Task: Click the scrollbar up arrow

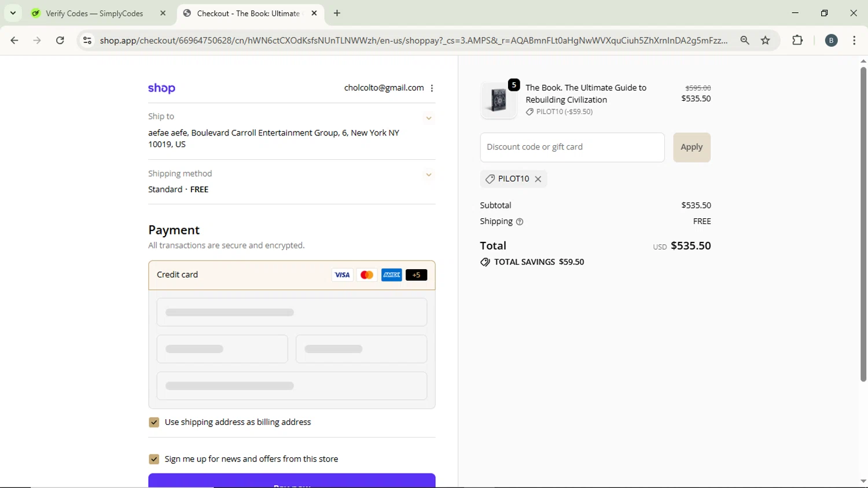Action: tap(863, 61)
